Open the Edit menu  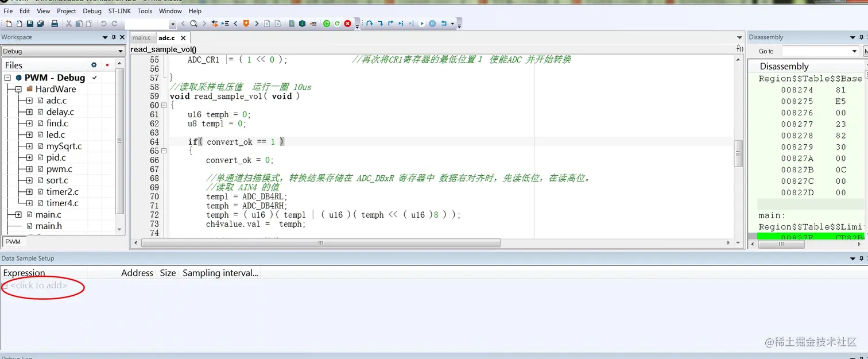click(25, 11)
